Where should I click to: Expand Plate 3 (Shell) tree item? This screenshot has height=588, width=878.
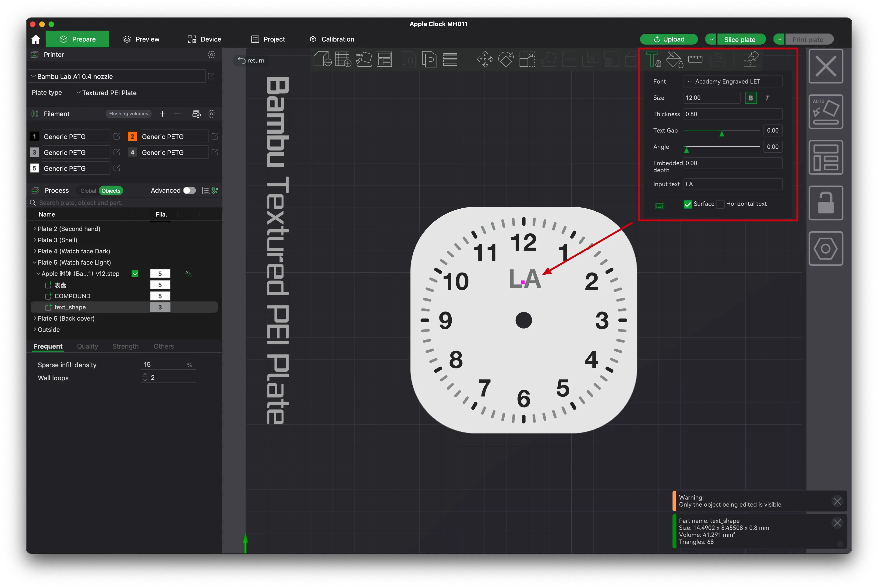pos(35,240)
